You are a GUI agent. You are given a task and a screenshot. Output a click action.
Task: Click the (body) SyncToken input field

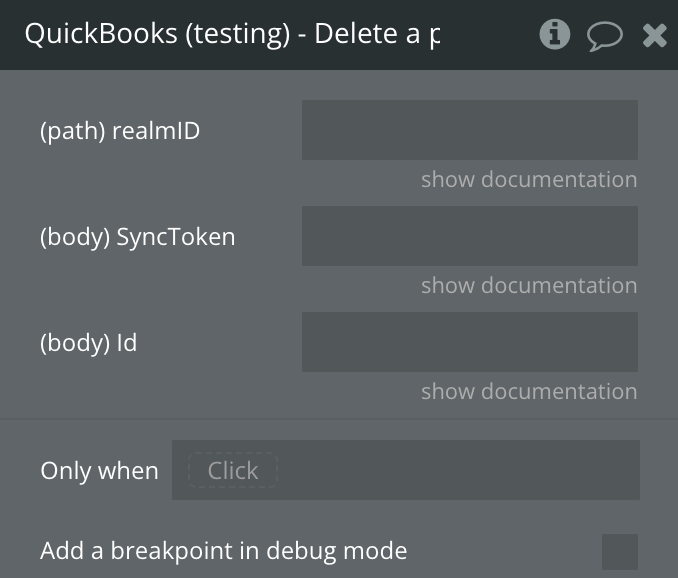tap(470, 236)
